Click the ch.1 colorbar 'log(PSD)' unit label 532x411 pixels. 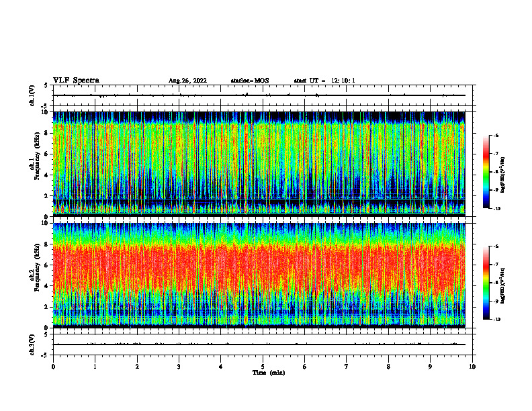[503, 175]
